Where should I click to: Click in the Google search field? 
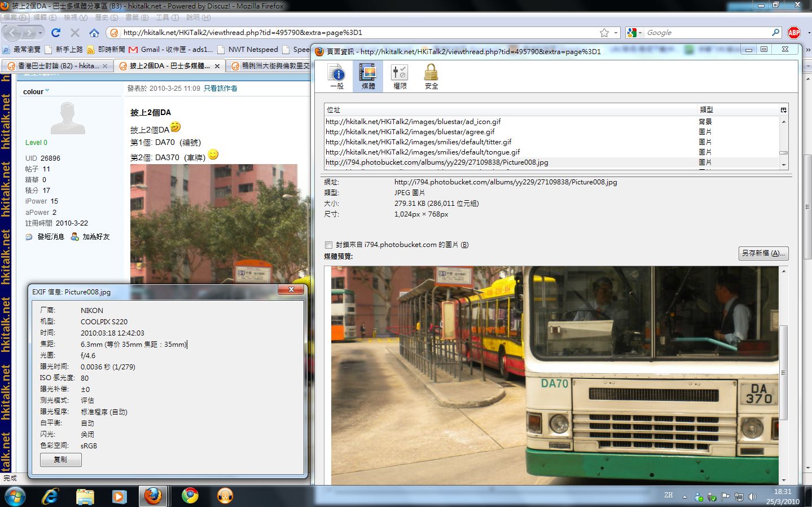pos(706,33)
